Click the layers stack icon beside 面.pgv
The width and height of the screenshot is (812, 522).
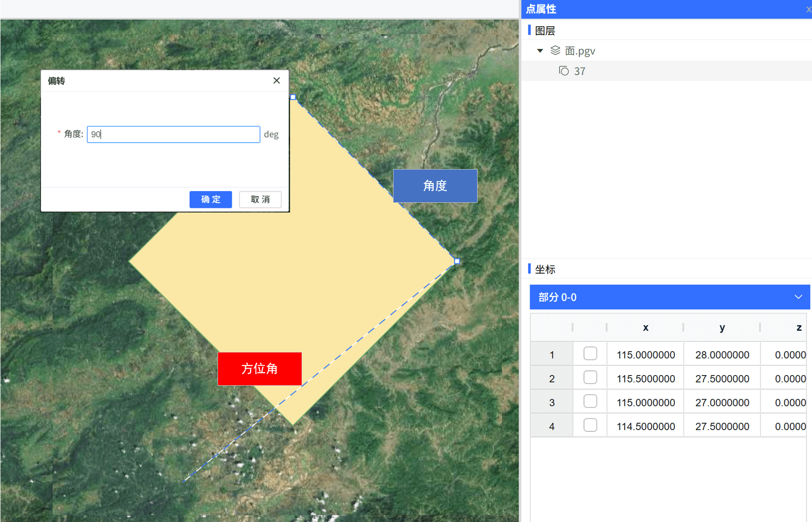coord(555,51)
